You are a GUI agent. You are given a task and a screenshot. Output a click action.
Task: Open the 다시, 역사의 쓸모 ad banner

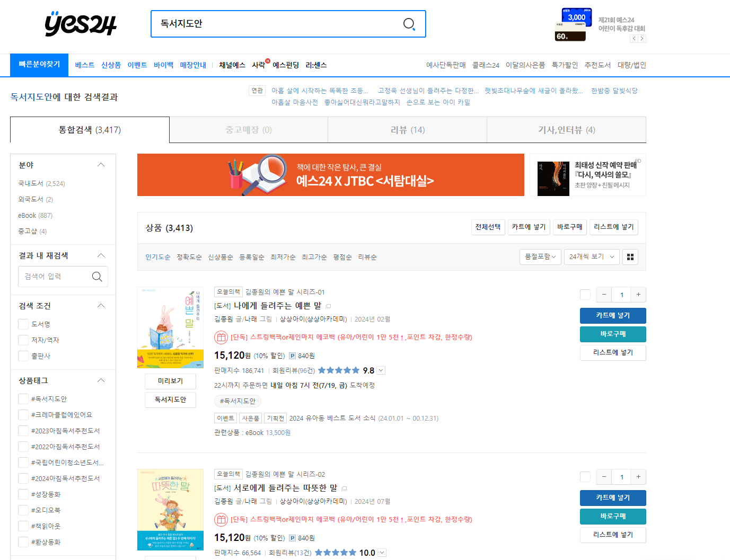click(588, 175)
